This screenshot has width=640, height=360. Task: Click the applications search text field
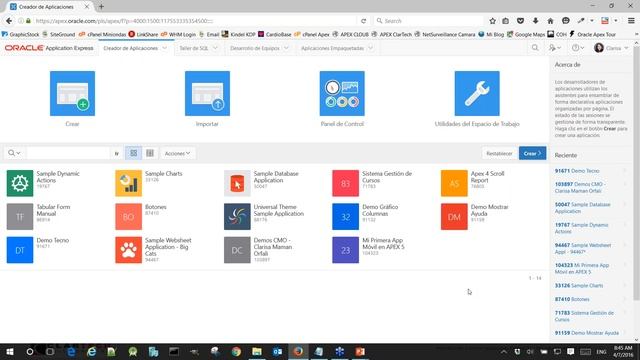point(69,153)
